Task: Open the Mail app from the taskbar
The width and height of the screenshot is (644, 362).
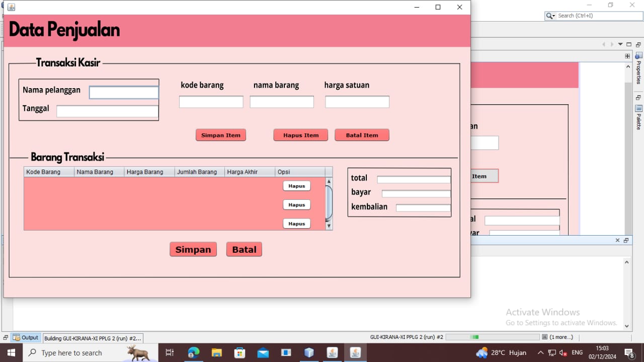Action: pos(263,352)
